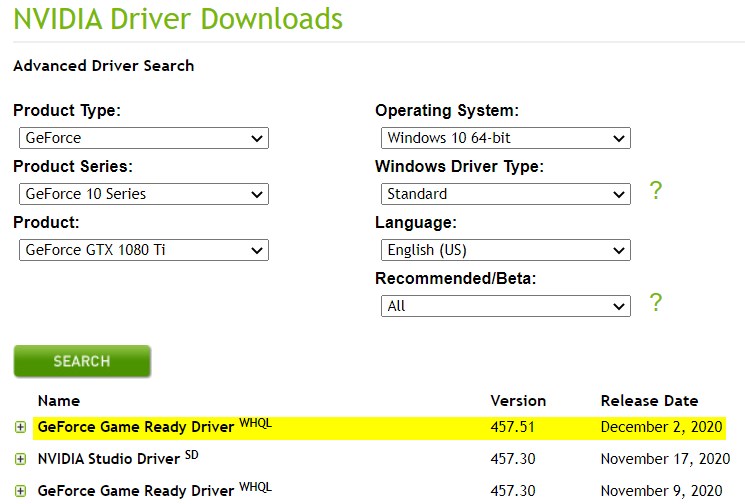Click the Release Date column header
The height and width of the screenshot is (504, 745).
(649, 400)
